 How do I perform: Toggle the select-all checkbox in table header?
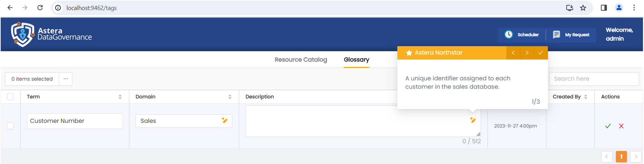point(11,97)
